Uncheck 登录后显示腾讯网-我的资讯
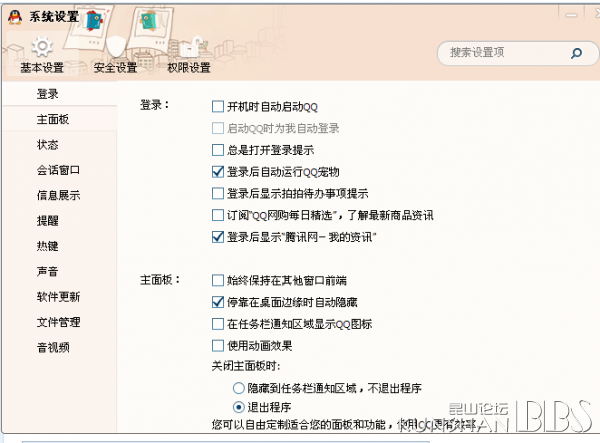 [218, 237]
